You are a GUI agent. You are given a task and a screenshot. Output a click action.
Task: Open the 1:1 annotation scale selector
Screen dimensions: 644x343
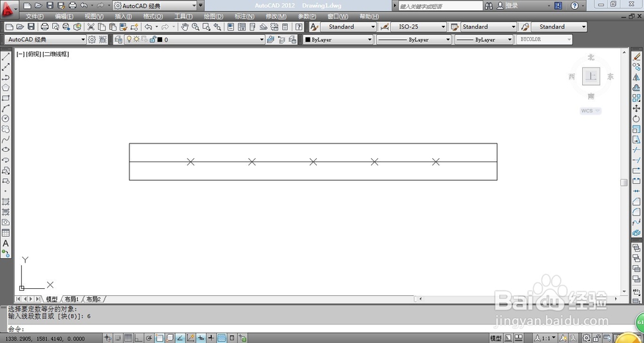click(546, 338)
